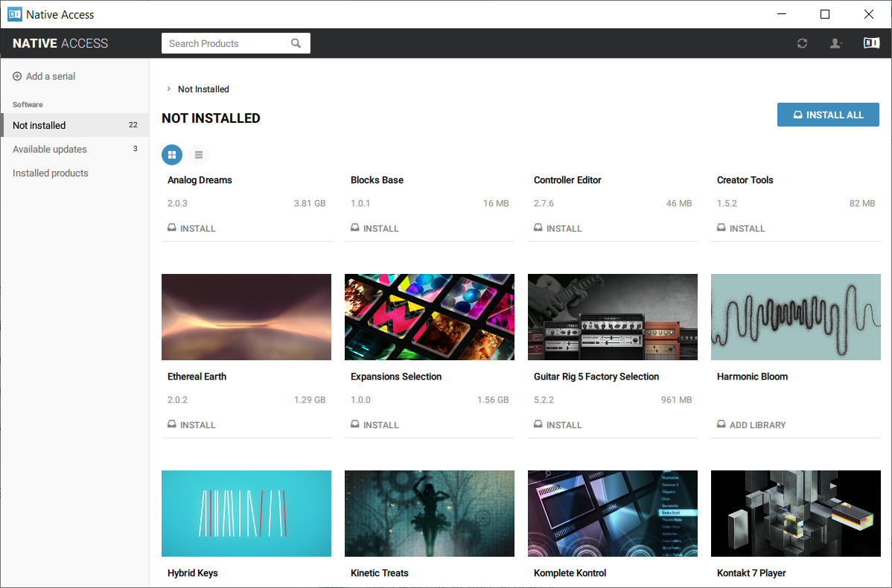
Task: Install Creator Tools
Action: pyautogui.click(x=742, y=228)
